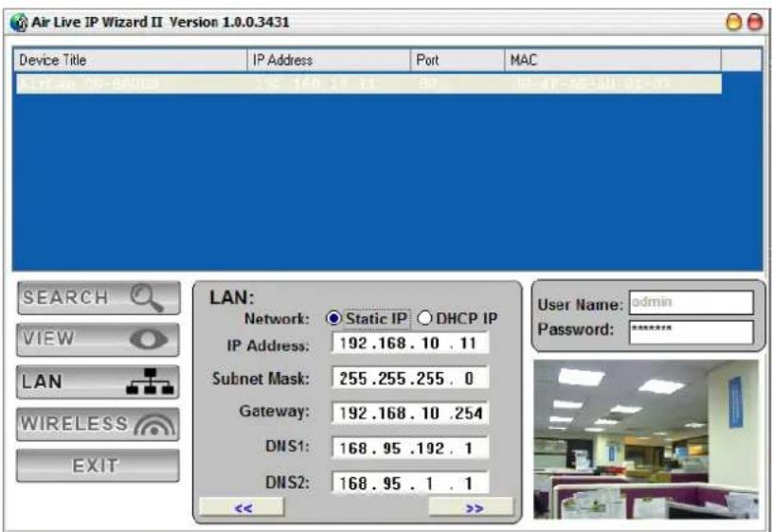The height and width of the screenshot is (532, 772).
Task: Sort by Port column header
Action: pyautogui.click(x=458, y=60)
